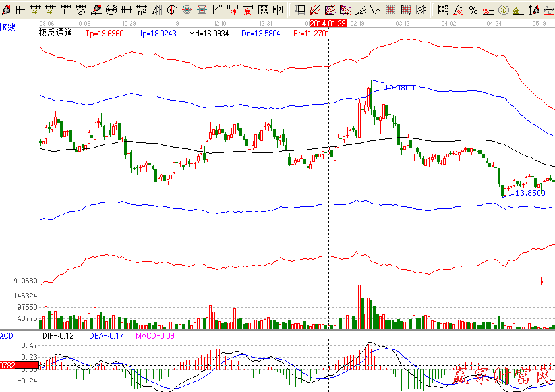Click the 19.0800 peak price label
Screen dimensions: 555x392
[399, 88]
